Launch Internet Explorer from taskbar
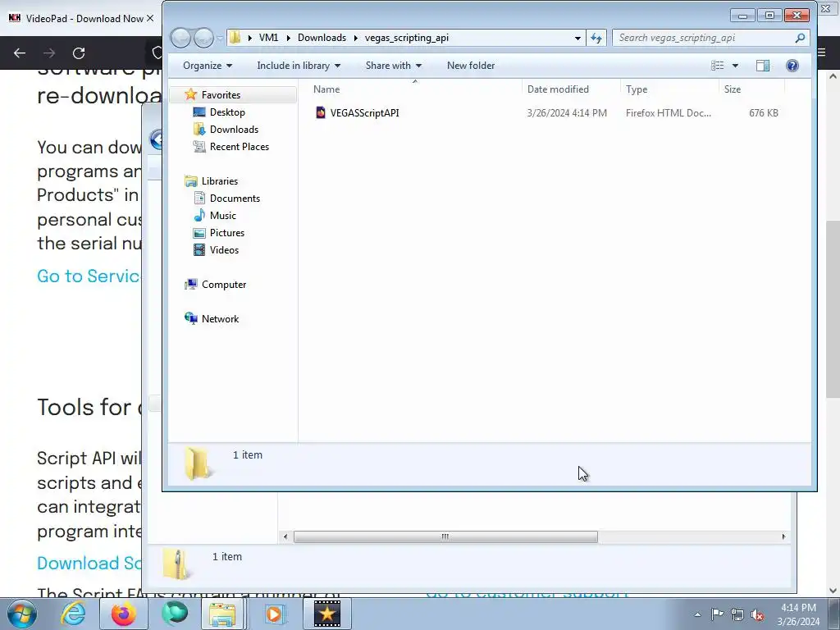Viewport: 840px width, 630px height. (x=73, y=614)
